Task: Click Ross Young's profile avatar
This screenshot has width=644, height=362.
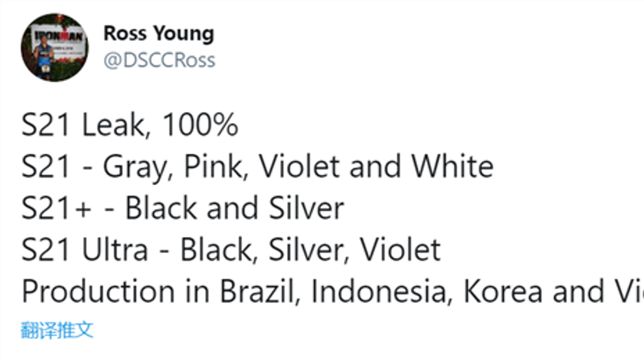Action: click(54, 47)
